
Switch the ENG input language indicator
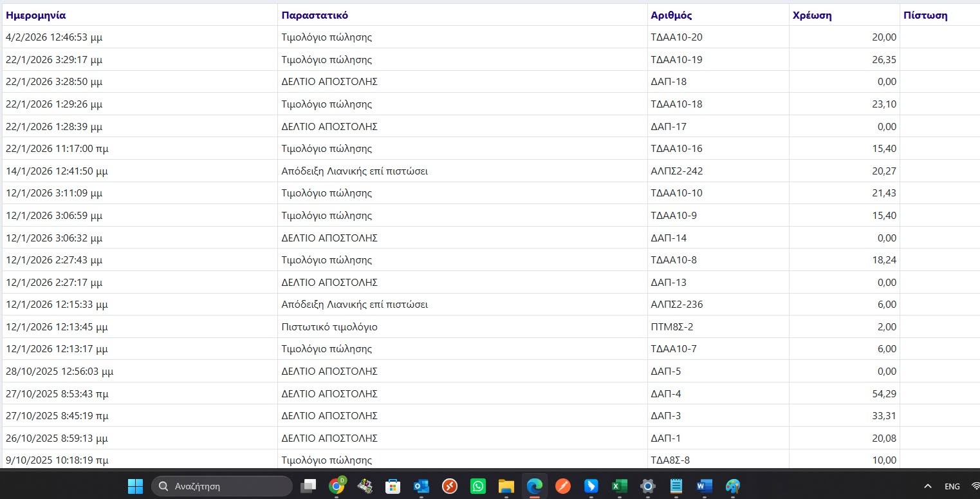952,486
